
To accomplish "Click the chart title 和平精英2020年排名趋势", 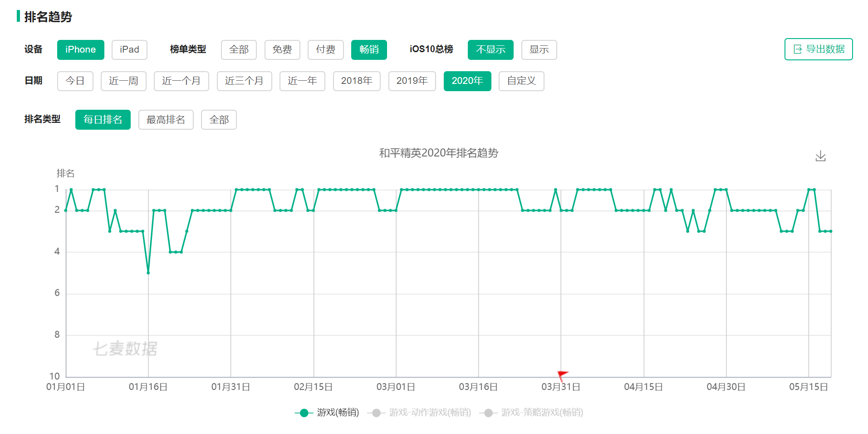I will click(439, 153).
